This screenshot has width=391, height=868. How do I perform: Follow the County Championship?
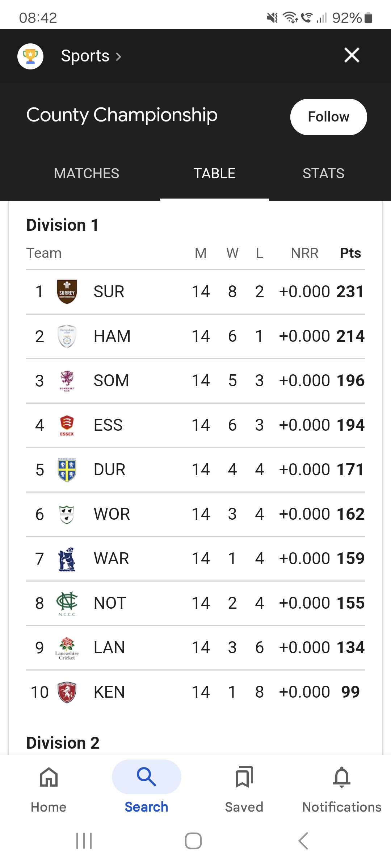click(328, 117)
